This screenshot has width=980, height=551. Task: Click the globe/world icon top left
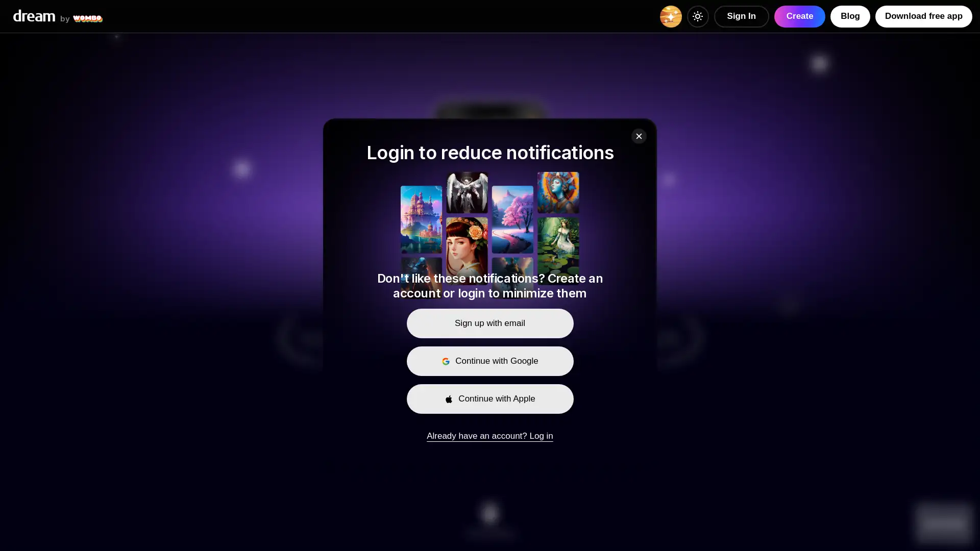coord(670,16)
